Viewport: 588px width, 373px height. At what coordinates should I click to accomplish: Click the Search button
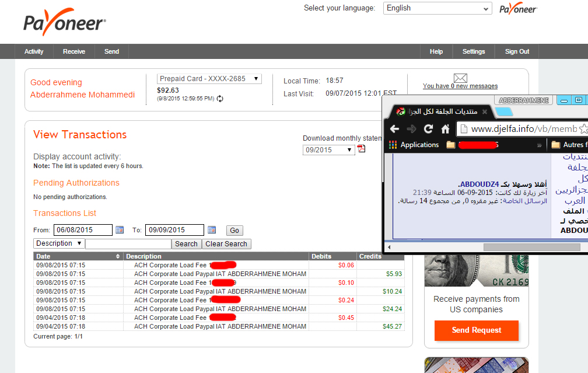pyautogui.click(x=186, y=244)
